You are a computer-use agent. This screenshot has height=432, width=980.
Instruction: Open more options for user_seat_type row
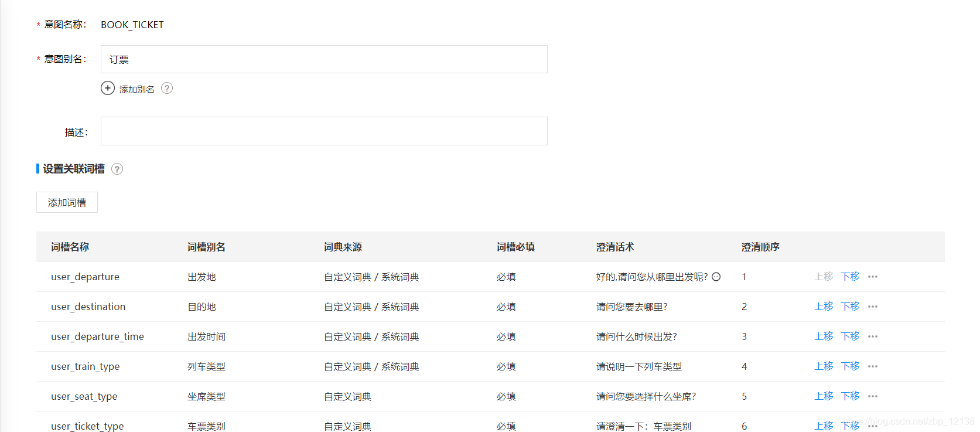pos(873,396)
